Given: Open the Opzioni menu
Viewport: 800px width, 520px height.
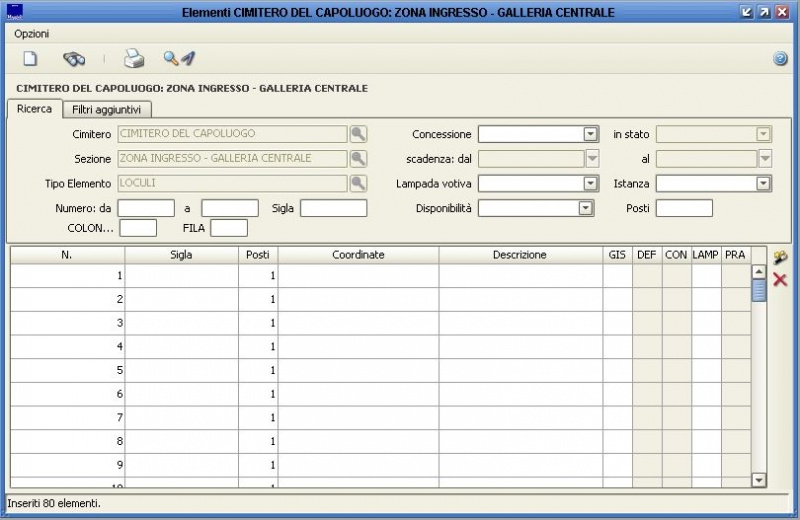Looking at the screenshot, I should tap(32, 33).
